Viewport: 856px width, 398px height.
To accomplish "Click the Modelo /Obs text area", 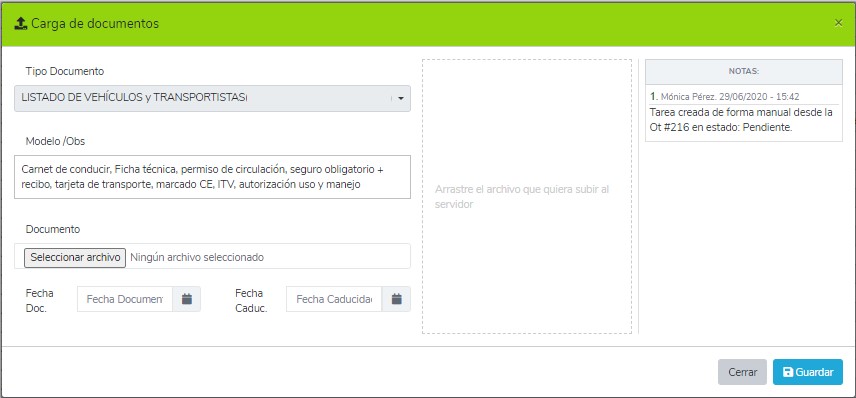I will pyautogui.click(x=212, y=177).
